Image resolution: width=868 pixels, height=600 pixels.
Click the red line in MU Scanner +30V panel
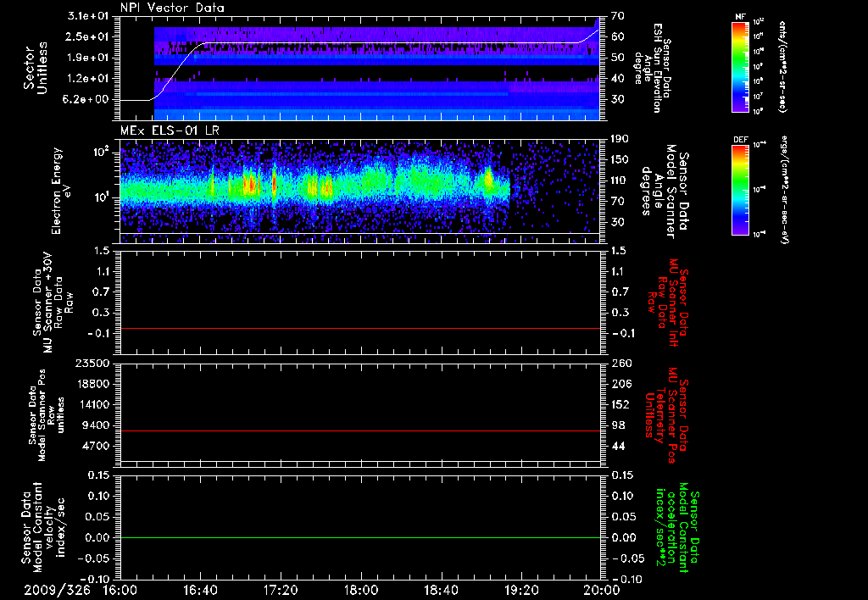coord(360,329)
